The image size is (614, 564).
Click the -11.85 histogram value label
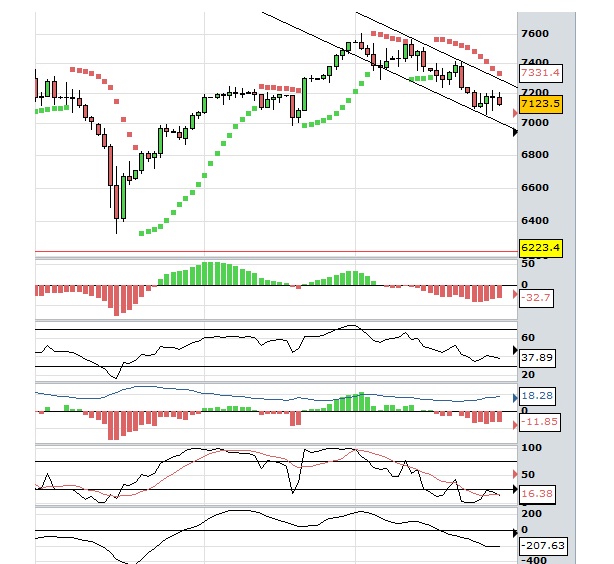point(540,422)
